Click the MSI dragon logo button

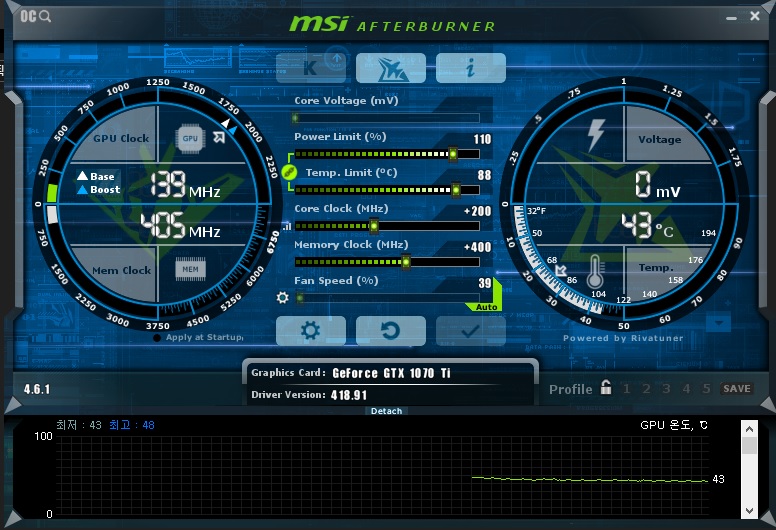pos(390,68)
